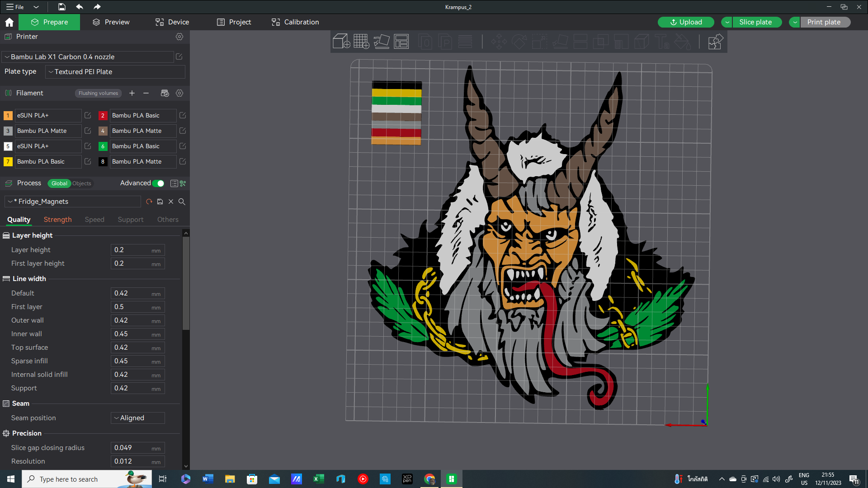Open the Print plate dropdown arrow
The image size is (868, 488).
795,22
